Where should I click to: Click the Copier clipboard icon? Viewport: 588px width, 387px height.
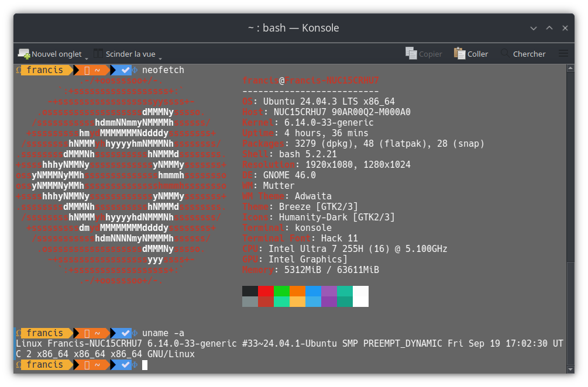coord(411,54)
